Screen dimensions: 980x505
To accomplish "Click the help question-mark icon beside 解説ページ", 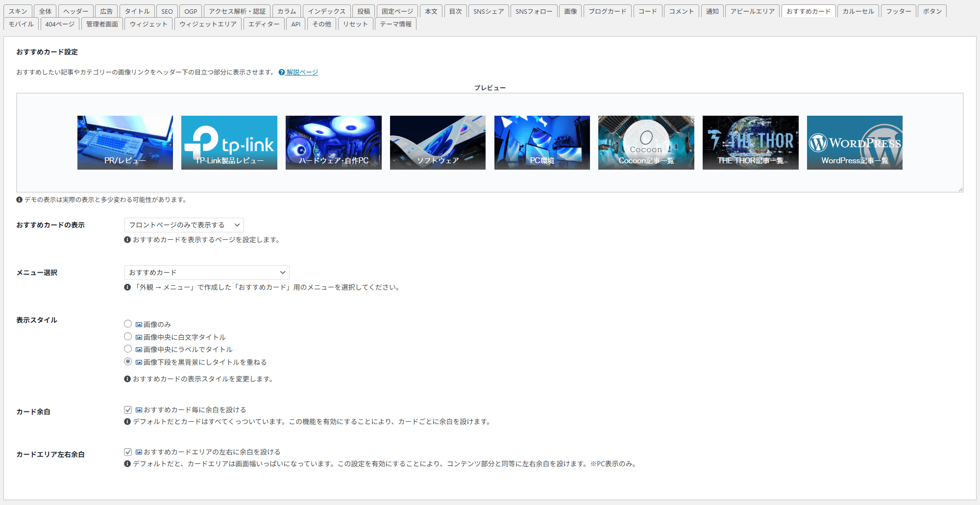I will pyautogui.click(x=282, y=73).
